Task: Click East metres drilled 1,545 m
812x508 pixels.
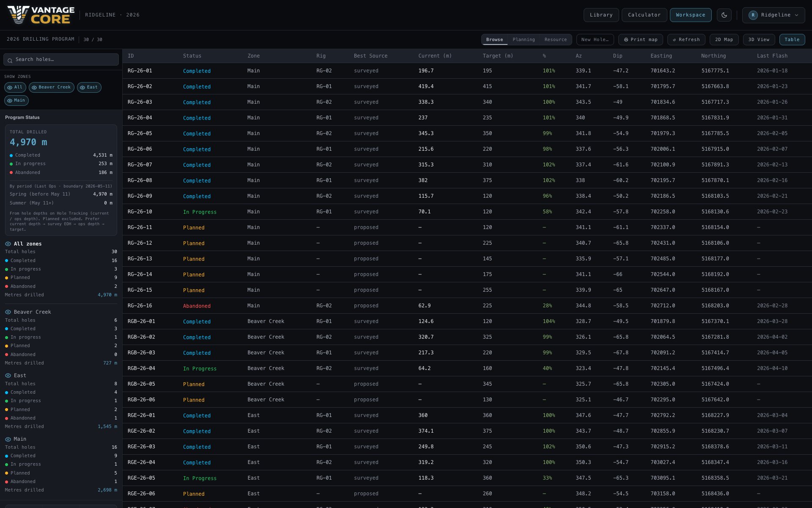Action: pos(107,426)
